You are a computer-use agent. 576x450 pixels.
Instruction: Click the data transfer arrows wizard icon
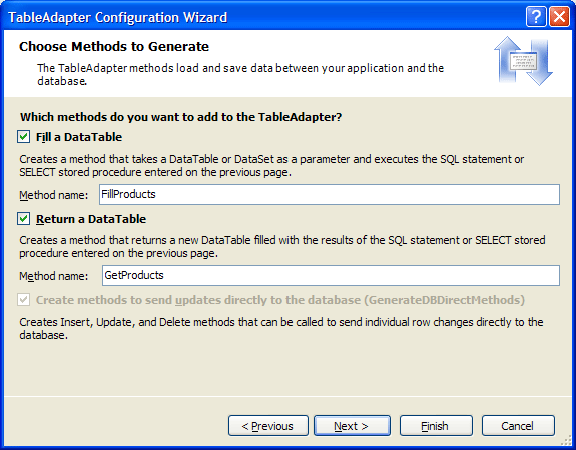(523, 61)
